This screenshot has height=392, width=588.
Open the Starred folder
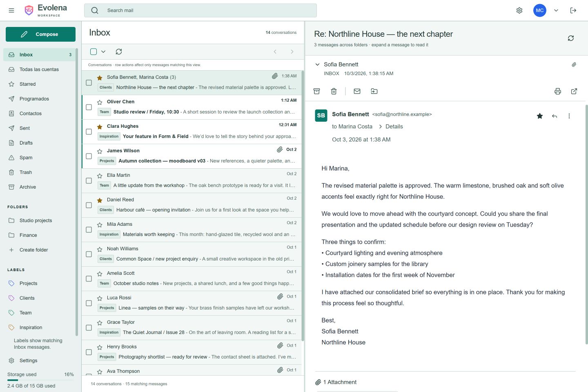pos(39,84)
